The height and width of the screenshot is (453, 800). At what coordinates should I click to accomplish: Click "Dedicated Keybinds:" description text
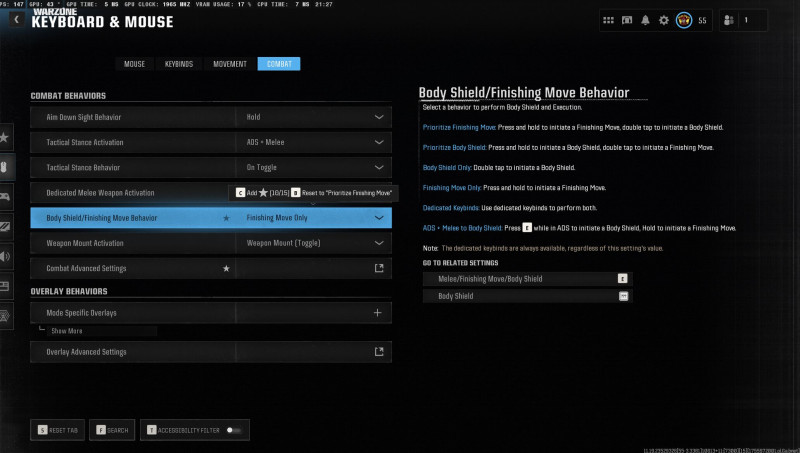(451, 208)
